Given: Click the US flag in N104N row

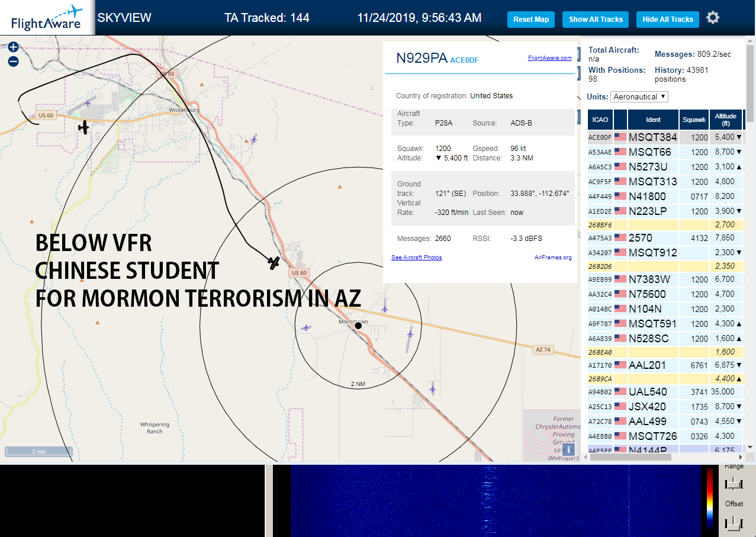Looking at the screenshot, I should click(620, 309).
